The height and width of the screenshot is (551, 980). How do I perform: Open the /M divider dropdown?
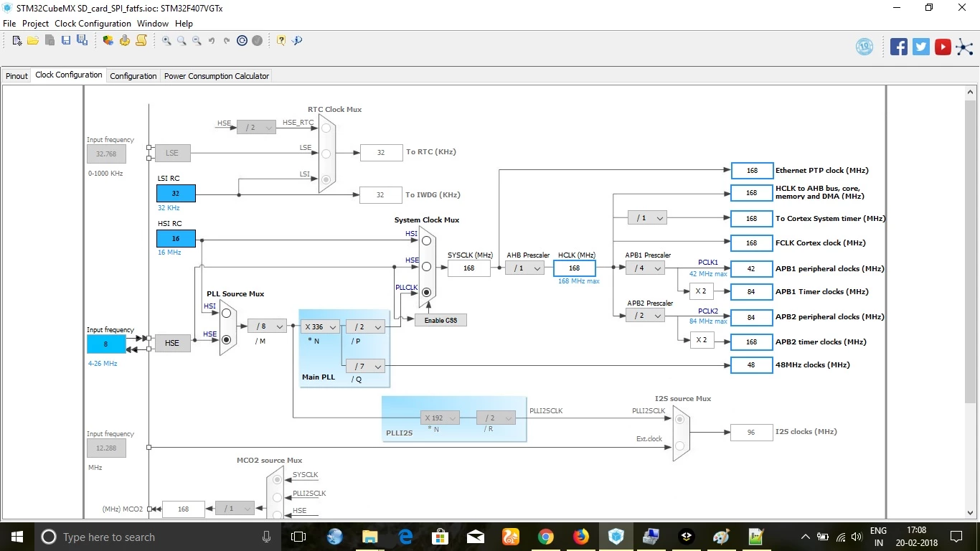267,326
